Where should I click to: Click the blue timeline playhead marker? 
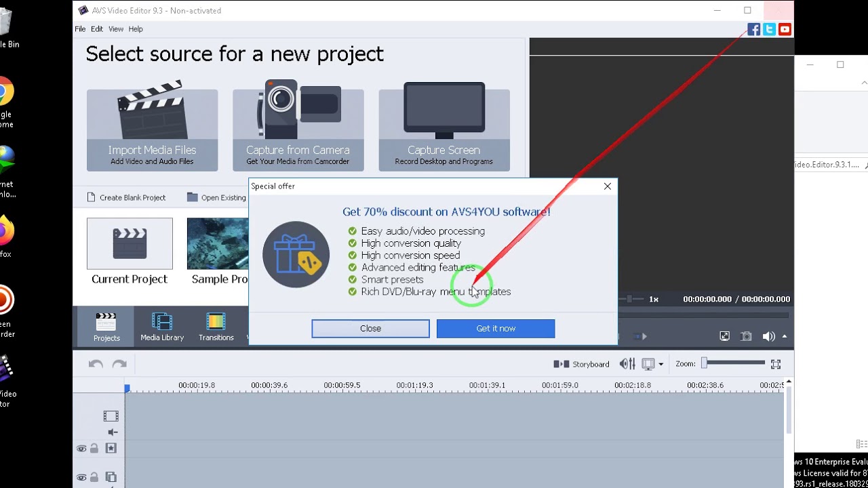127,388
